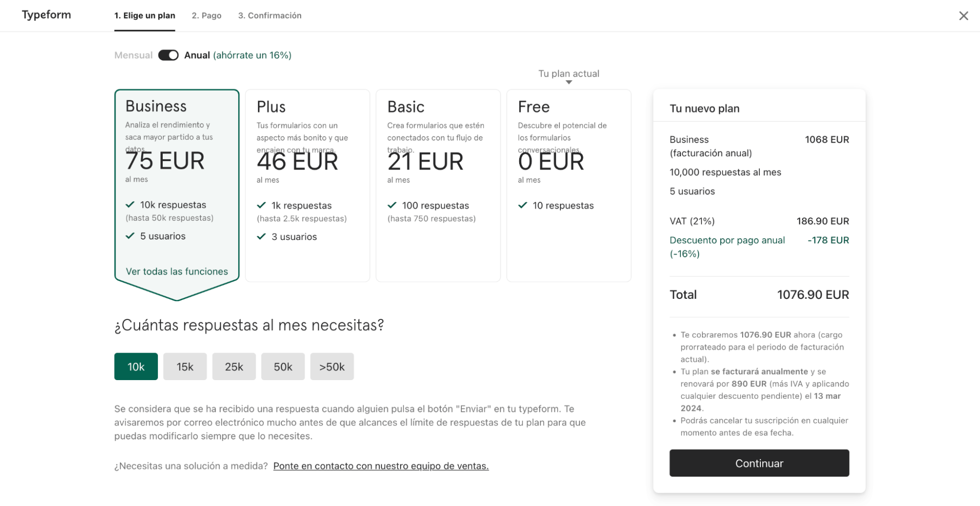Click 'Ponte en contacto con nuestro equipo de ventas'
This screenshot has height=506, width=980.
point(381,466)
